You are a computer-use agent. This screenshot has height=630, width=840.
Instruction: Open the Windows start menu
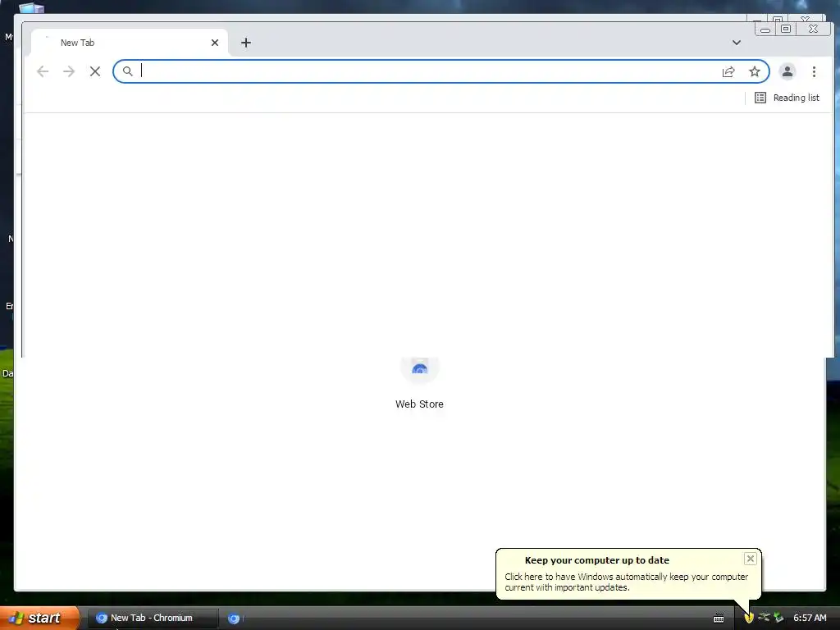click(39, 618)
